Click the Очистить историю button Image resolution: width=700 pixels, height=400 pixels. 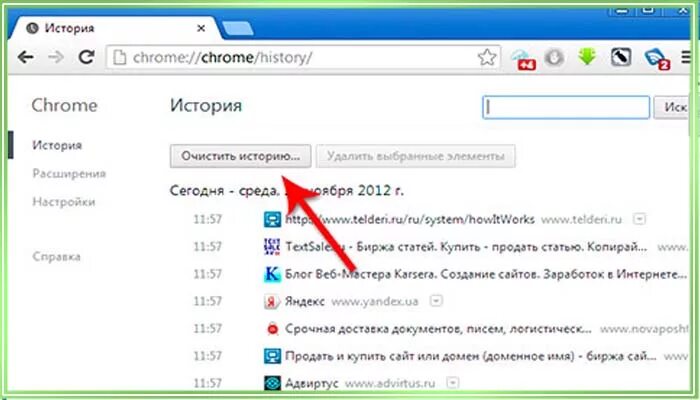pos(240,156)
